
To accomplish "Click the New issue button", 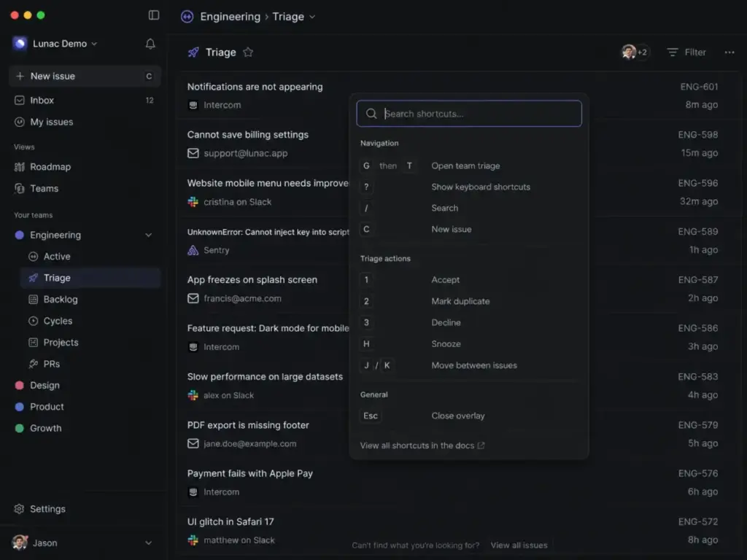I will 85,76.
